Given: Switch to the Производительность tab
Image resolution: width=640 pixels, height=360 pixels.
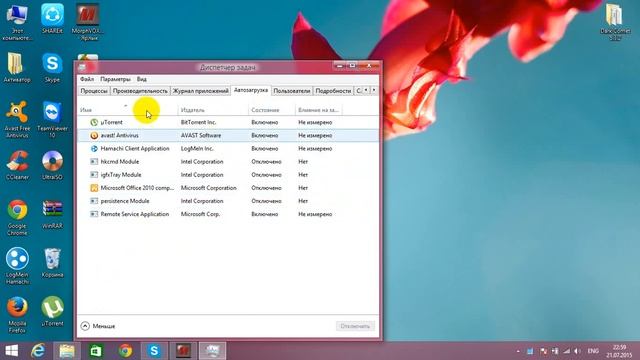Looking at the screenshot, I should [140, 91].
